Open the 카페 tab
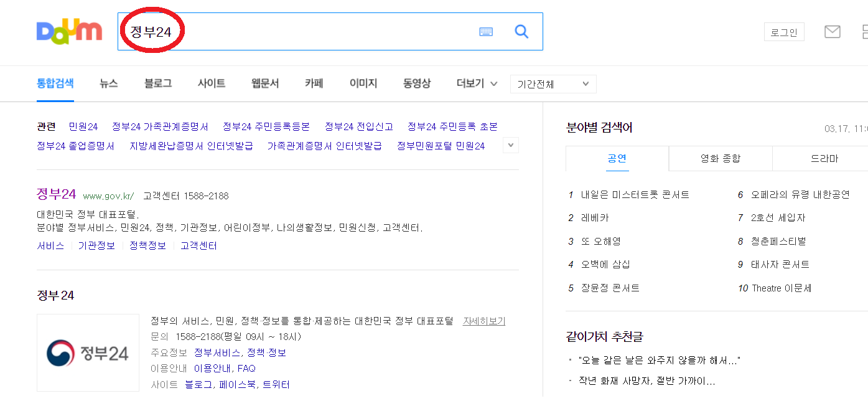Viewport: 868px width, 411px height. pos(314,83)
